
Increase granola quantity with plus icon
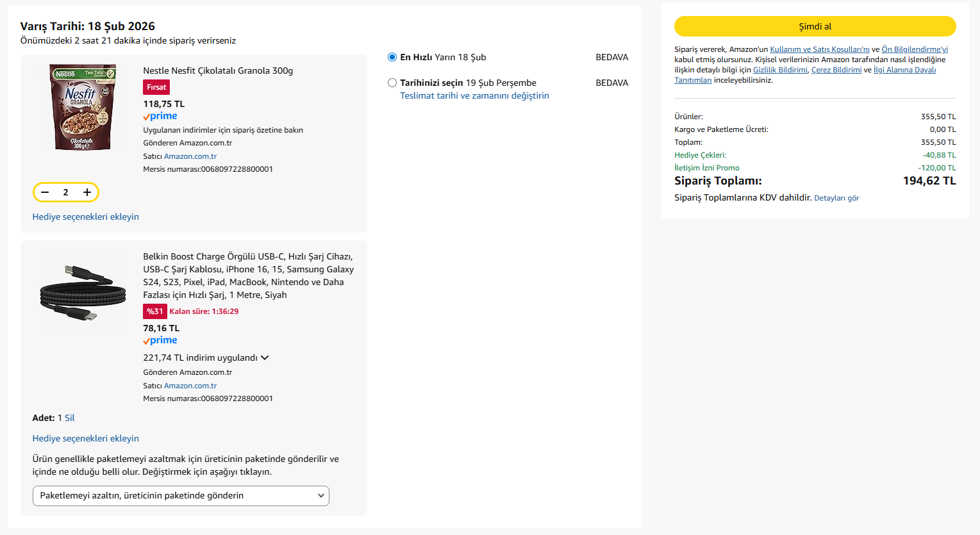(x=87, y=192)
